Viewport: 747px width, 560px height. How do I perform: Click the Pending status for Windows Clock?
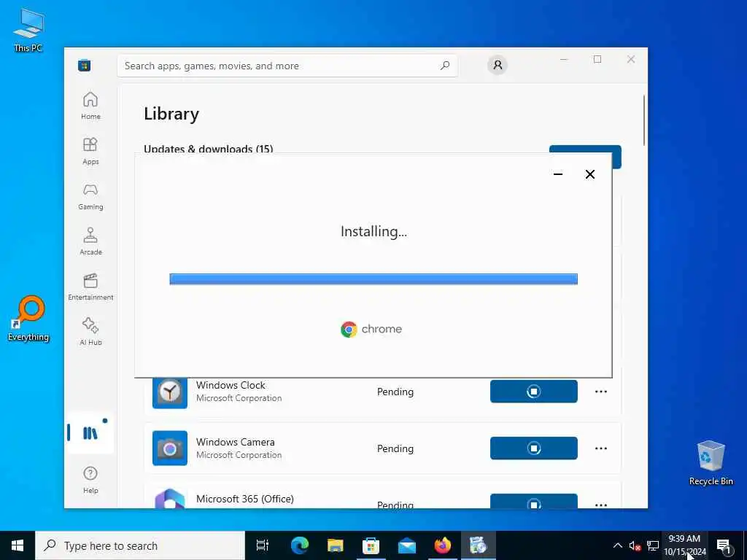pos(395,392)
